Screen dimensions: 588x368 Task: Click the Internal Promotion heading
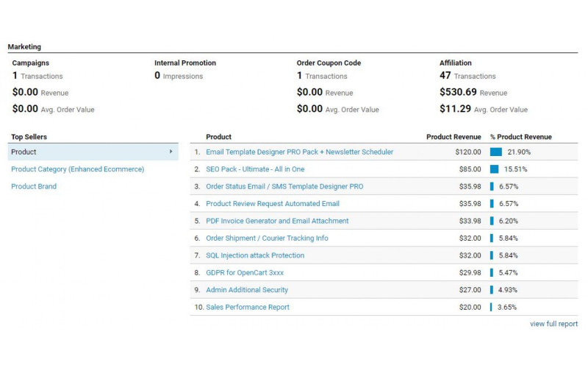185,63
